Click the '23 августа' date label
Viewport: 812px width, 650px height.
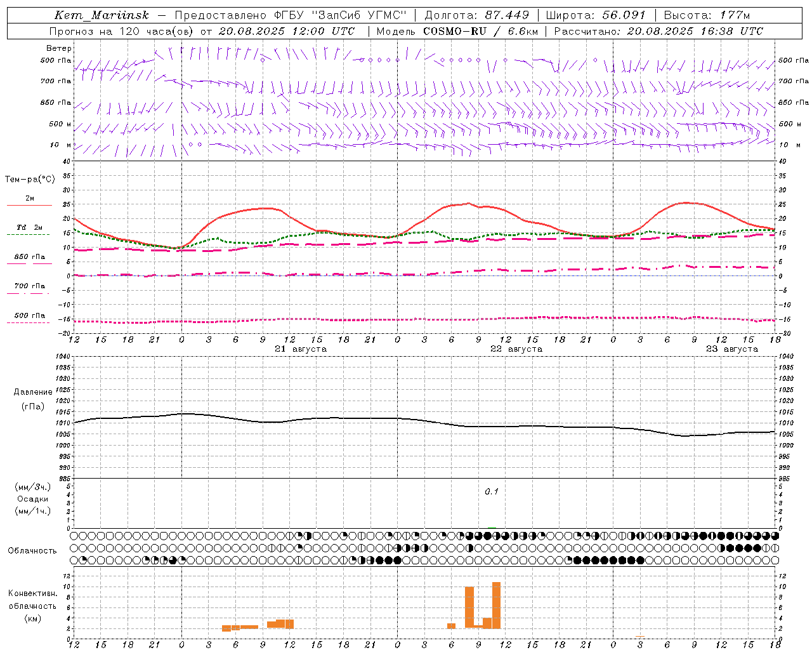tap(732, 349)
